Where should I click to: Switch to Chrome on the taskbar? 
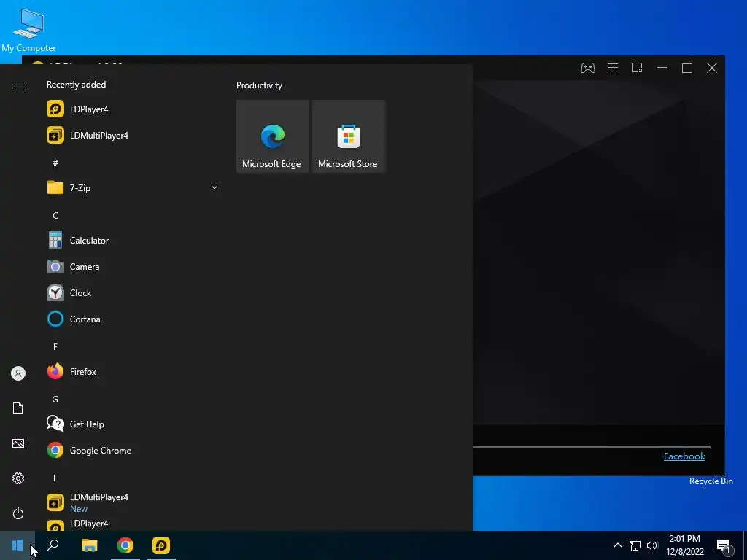pyautogui.click(x=125, y=545)
